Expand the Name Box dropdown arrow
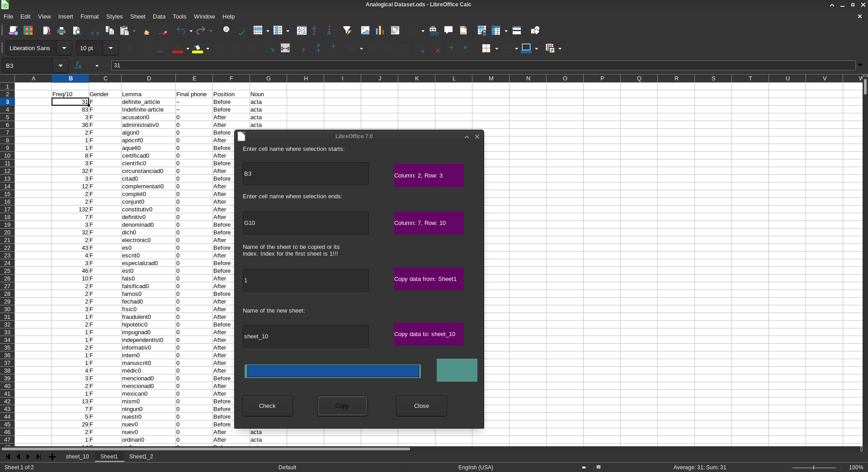The width and height of the screenshot is (868, 472). point(60,65)
